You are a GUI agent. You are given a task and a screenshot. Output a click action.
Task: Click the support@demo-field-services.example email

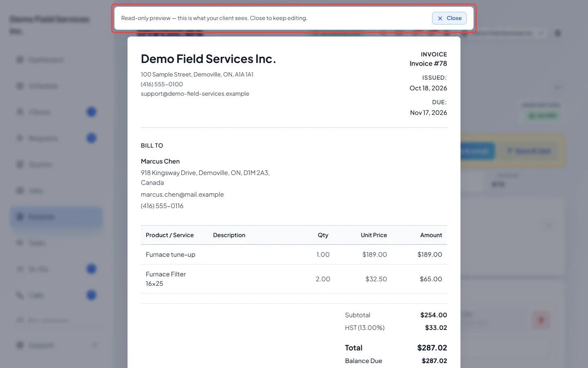pos(195,94)
